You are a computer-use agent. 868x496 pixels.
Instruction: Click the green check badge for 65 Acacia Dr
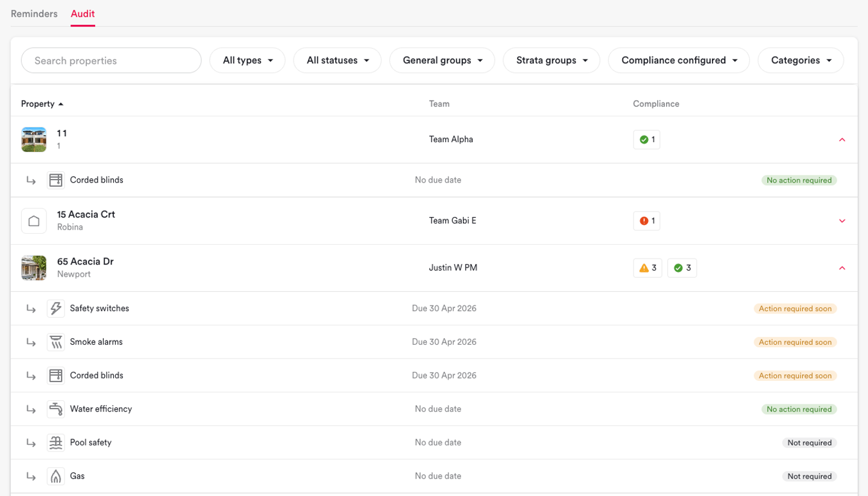[x=682, y=268]
